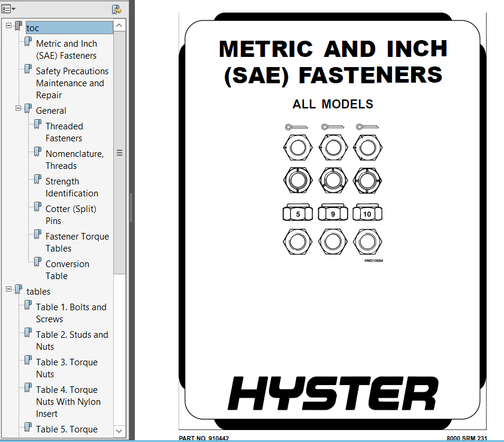Screen dimensions: 504x442
Task: Select the tables bookmark
Action: pyautogui.click(x=38, y=291)
